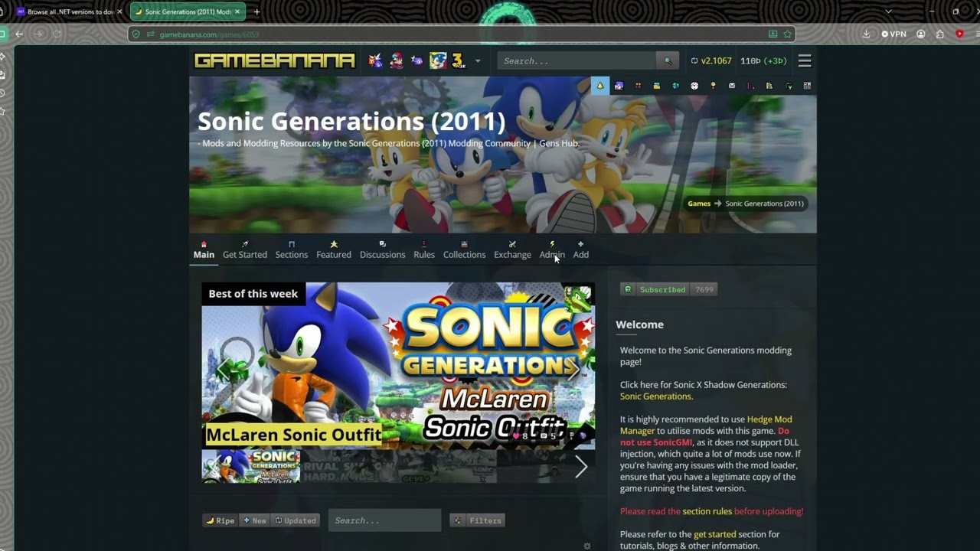Switch to 'Browse all .NET versions' browser tab
The height and width of the screenshot is (551, 980).
[69, 11]
